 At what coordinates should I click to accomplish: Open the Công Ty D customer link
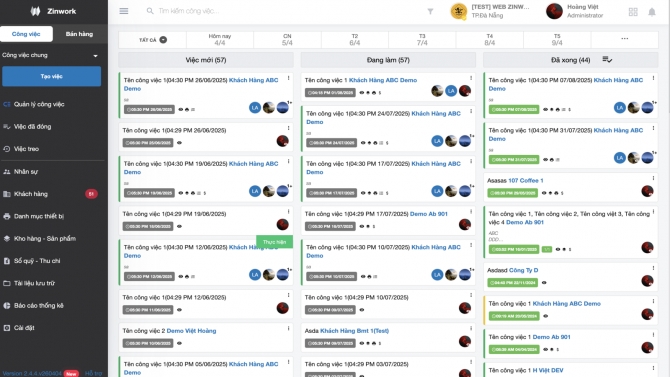click(523, 270)
